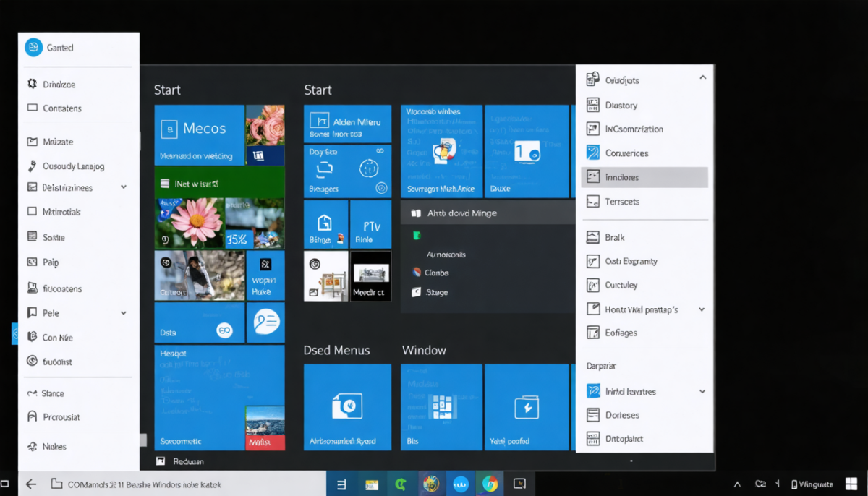This screenshot has width=868, height=496.
Task: Click the Mnlist landscape photo tile
Action: coord(265,428)
